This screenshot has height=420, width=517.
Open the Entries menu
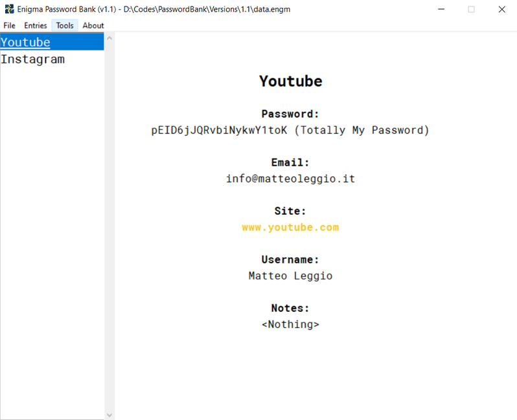pyautogui.click(x=36, y=25)
